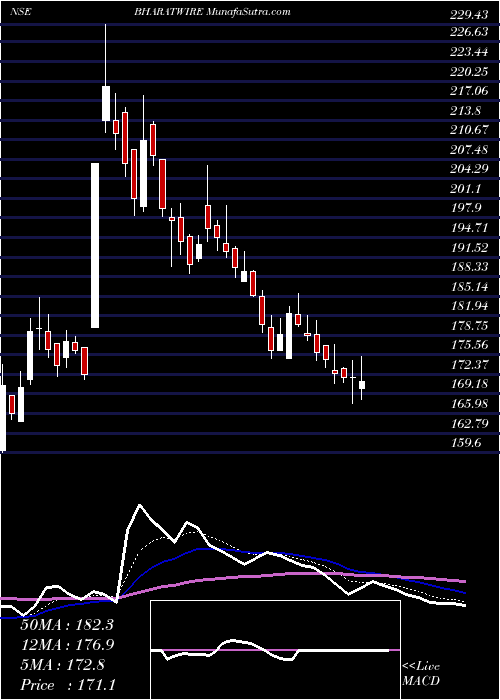Select the 201.1 price axis label

465,189
